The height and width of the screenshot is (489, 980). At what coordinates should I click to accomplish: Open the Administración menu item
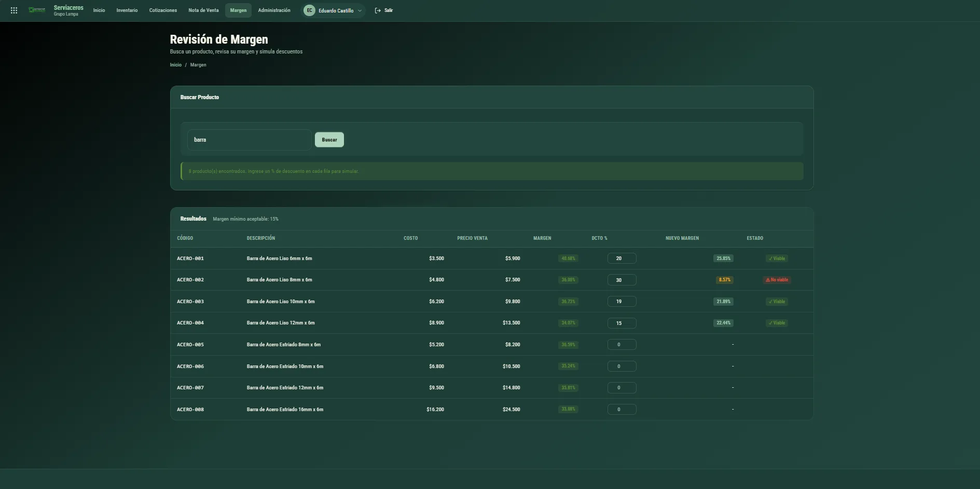274,10
